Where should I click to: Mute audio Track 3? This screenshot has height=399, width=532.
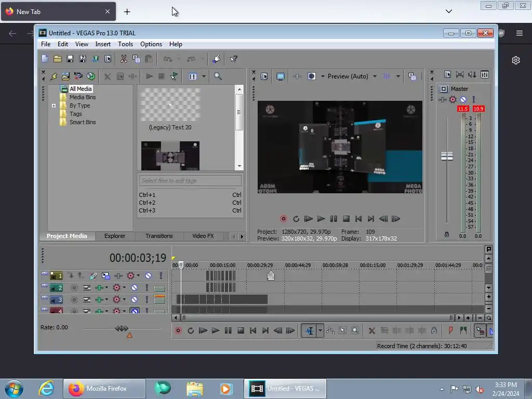[x=135, y=300]
